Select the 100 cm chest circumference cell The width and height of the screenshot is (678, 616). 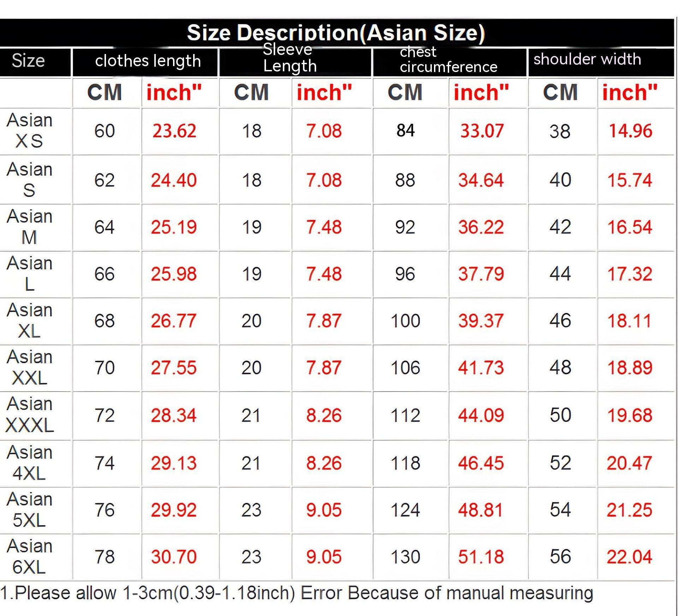[x=405, y=321]
